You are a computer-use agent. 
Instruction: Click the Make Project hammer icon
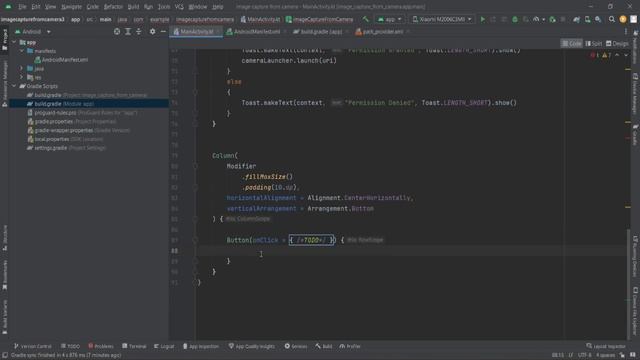point(365,19)
